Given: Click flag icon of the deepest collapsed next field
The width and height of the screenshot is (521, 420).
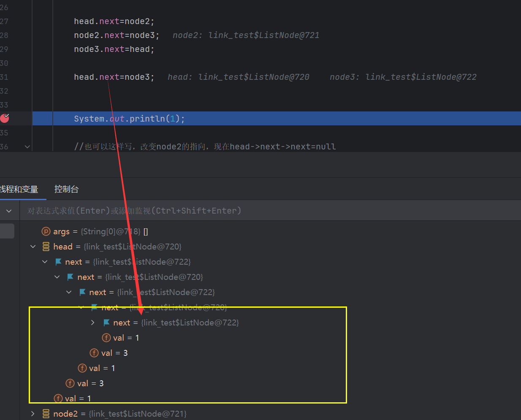Looking at the screenshot, I should (x=106, y=322).
